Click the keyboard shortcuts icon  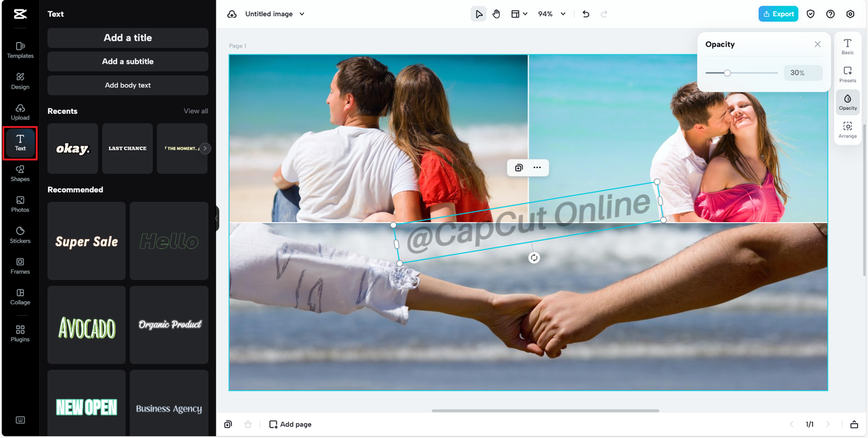coord(20,420)
